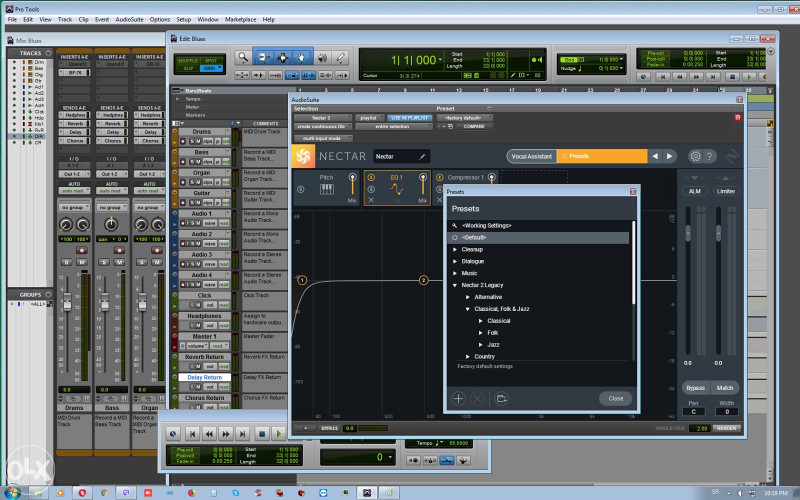Open the Nectar 3 plug-in selector dropdown
Image resolution: width=800 pixels, height=500 pixels.
click(x=323, y=118)
